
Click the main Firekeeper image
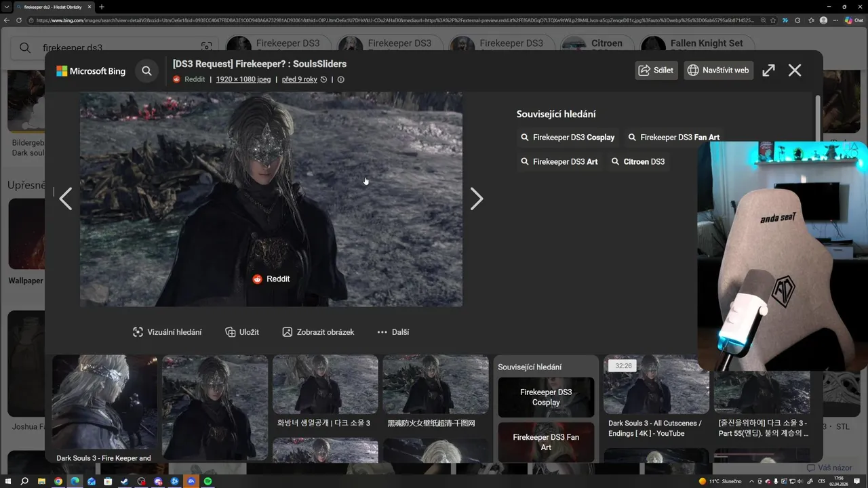(271, 199)
